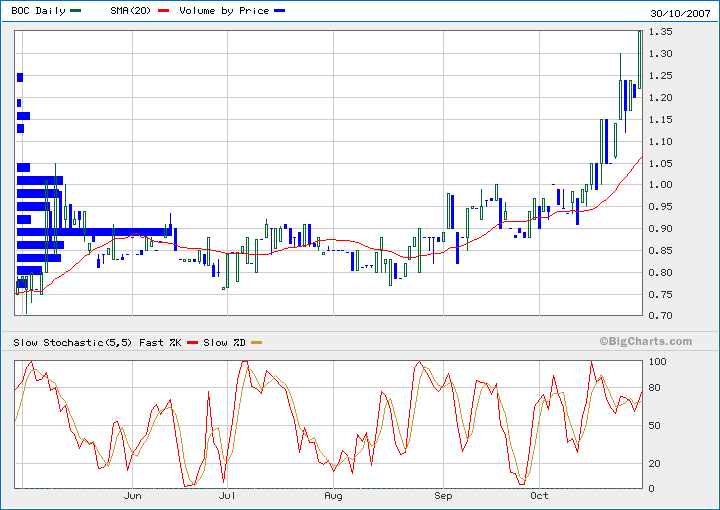Click the Volume by Price label

224,10
